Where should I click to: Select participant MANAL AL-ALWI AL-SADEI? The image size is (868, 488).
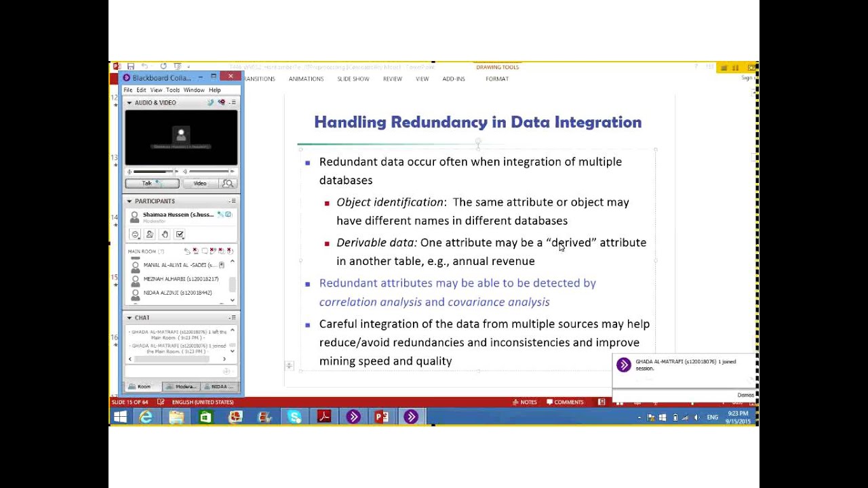pyautogui.click(x=179, y=265)
